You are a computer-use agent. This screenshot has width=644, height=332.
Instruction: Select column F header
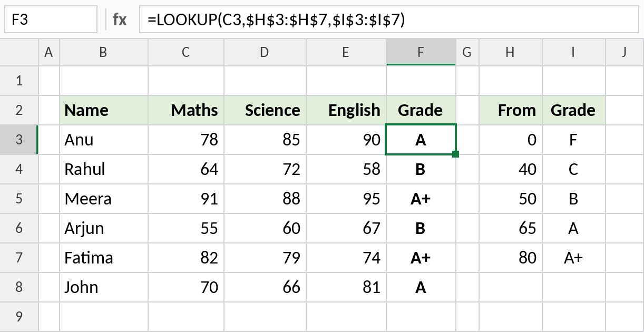[x=421, y=52]
